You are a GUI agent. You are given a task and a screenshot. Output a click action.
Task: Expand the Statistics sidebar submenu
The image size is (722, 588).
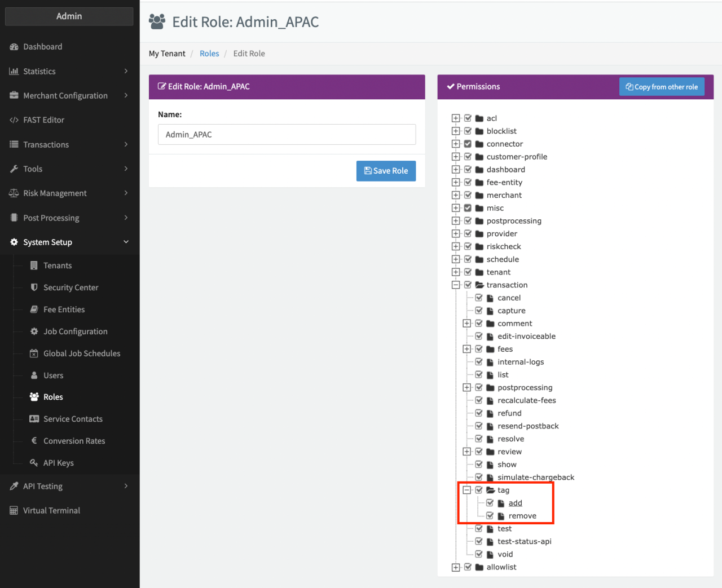tap(125, 72)
